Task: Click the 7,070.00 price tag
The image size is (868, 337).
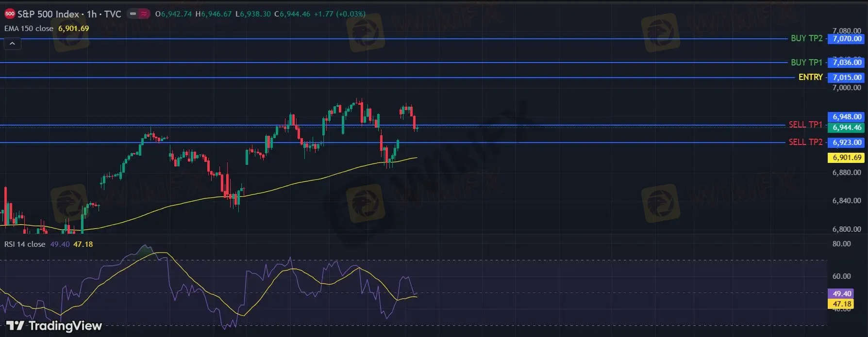Action: click(x=847, y=39)
